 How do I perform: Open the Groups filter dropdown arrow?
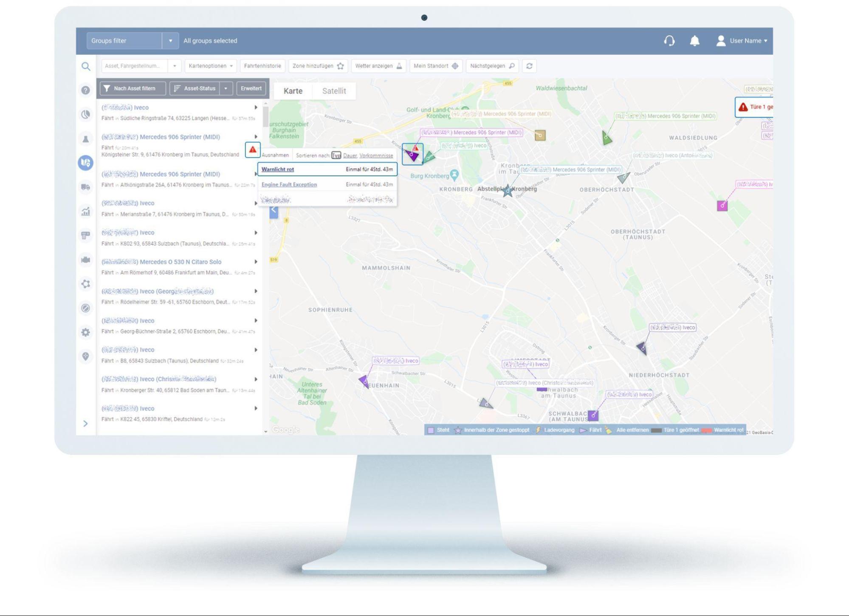170,41
